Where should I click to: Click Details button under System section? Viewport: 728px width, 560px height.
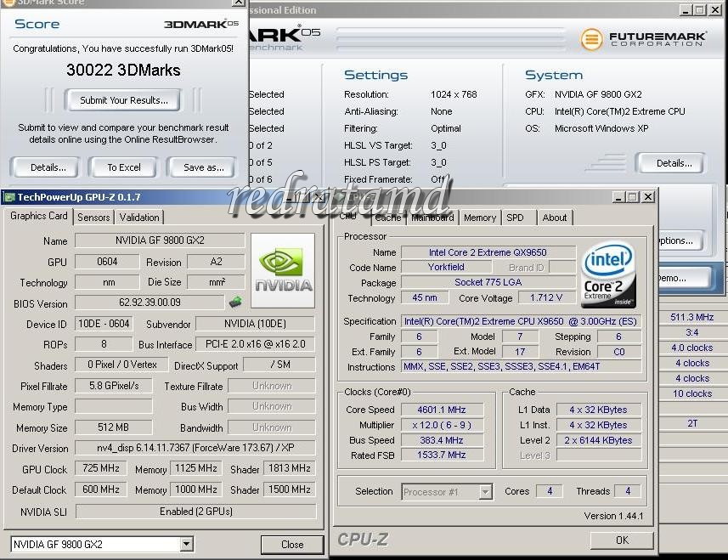[x=674, y=163]
